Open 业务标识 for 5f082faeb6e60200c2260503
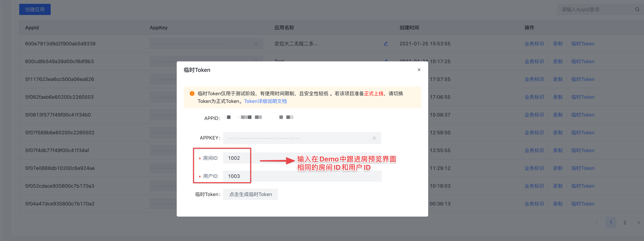 (x=534, y=97)
